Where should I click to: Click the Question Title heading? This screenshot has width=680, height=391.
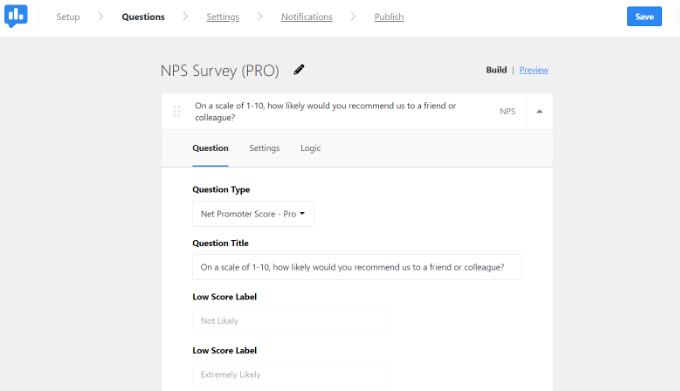coord(220,243)
